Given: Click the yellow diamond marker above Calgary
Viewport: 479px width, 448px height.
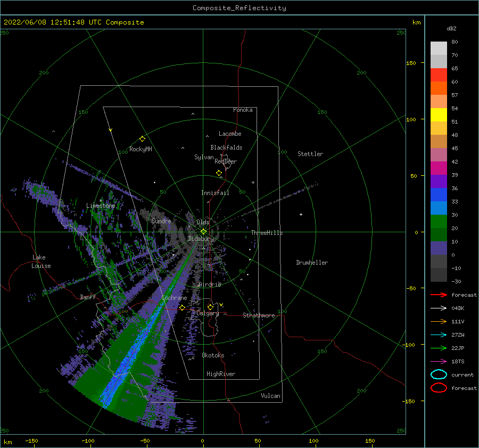Looking at the screenshot, I should (210, 307).
